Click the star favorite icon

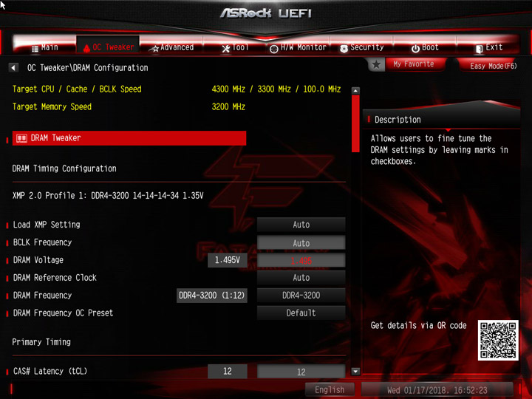coord(376,64)
